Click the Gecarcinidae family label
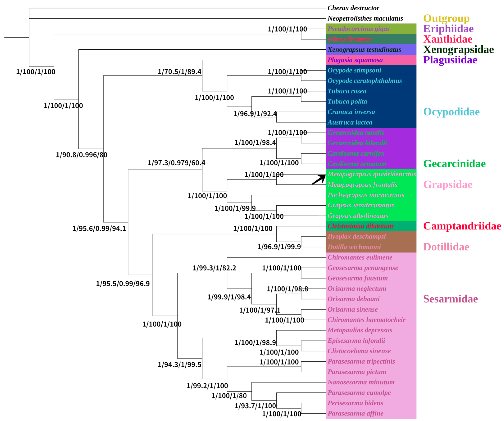Image resolution: width=504 pixels, height=421 pixels. (x=454, y=164)
